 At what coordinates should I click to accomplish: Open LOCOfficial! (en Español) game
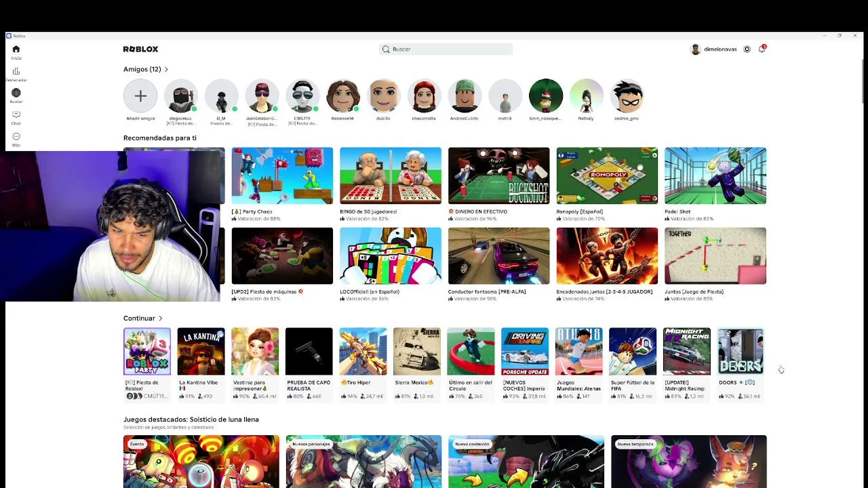tap(391, 256)
